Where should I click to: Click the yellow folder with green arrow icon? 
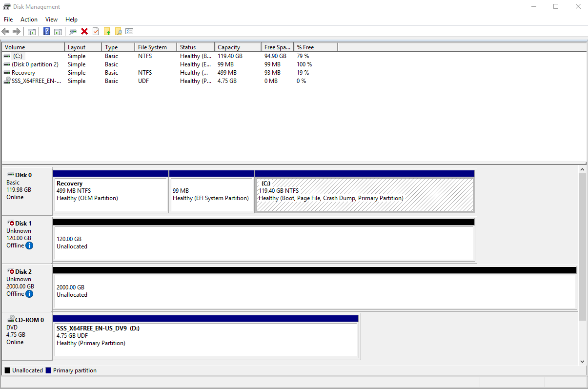click(x=107, y=31)
